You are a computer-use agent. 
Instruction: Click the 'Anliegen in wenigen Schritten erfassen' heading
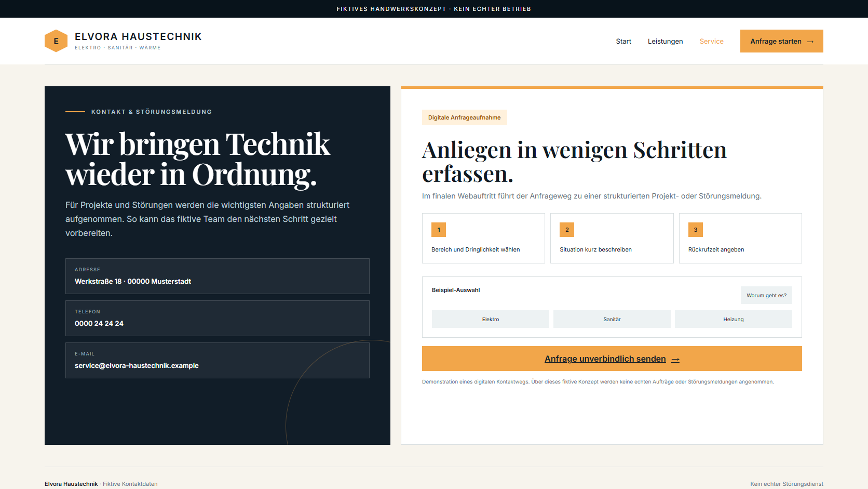574,162
